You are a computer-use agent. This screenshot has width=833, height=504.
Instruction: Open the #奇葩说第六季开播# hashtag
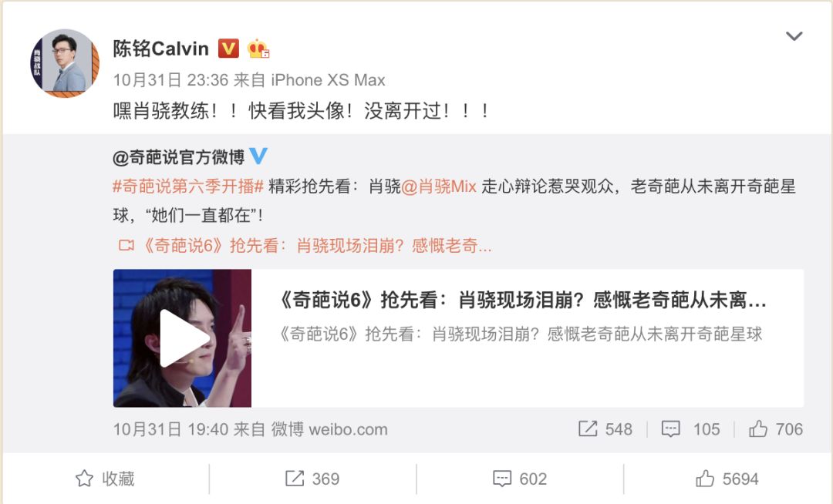point(189,186)
